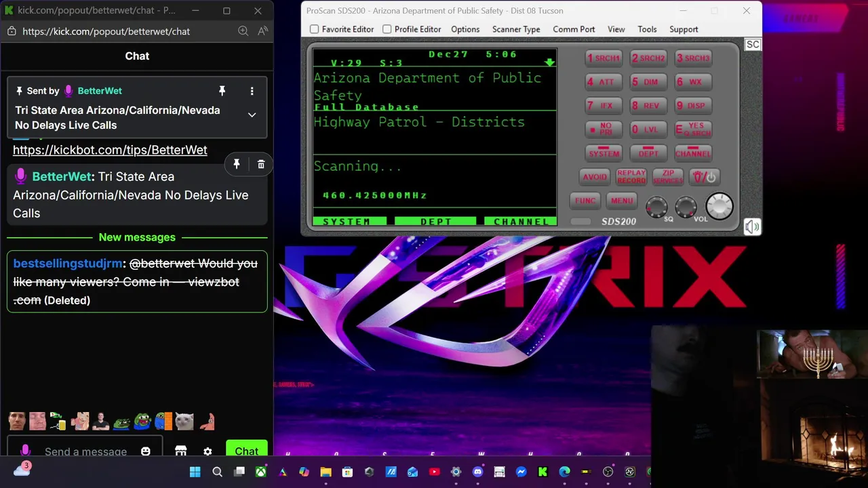This screenshot has height=488, width=868.
Task: Click the AVOID button on scanner
Action: (x=595, y=177)
